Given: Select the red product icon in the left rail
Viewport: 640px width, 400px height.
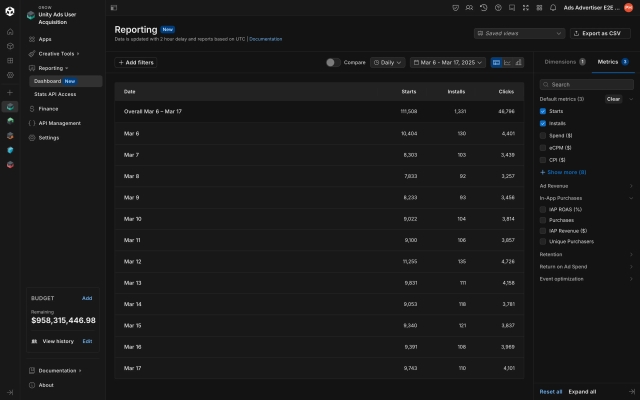Looking at the screenshot, I should pyautogui.click(x=10, y=164).
